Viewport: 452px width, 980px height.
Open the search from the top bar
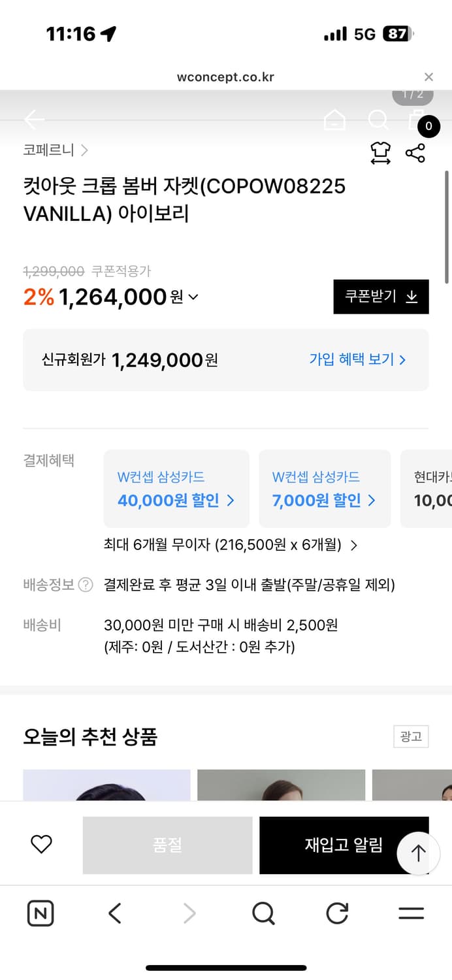tap(378, 120)
